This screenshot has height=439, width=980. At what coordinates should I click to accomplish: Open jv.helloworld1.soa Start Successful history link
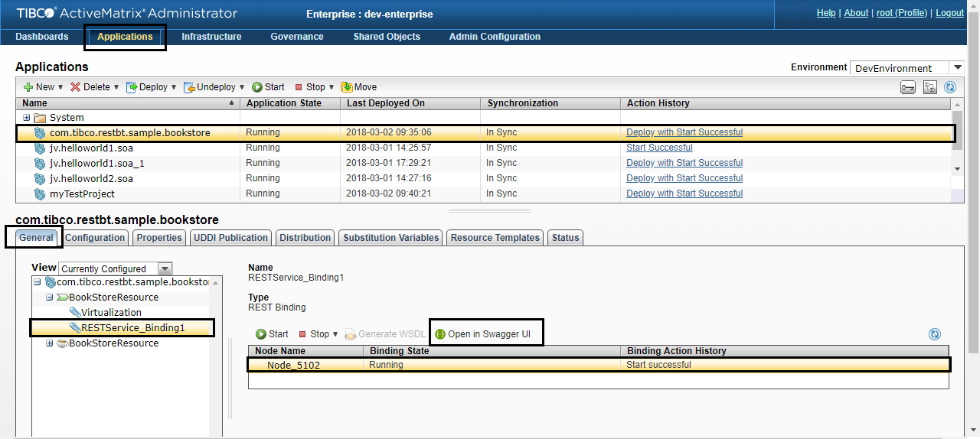659,148
